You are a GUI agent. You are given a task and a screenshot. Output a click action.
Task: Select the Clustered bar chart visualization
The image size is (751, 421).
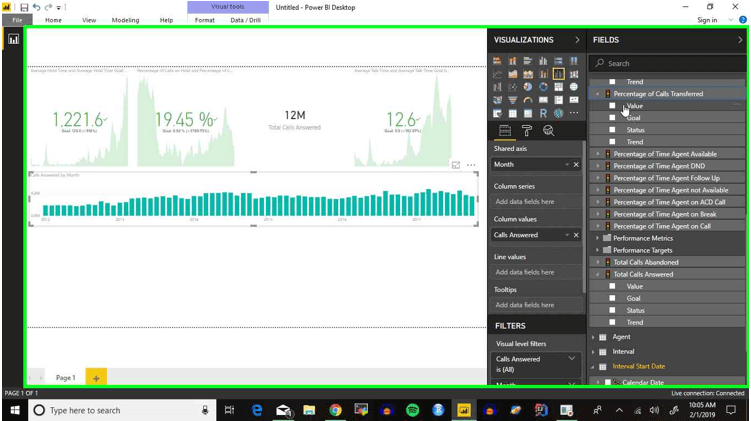528,61
